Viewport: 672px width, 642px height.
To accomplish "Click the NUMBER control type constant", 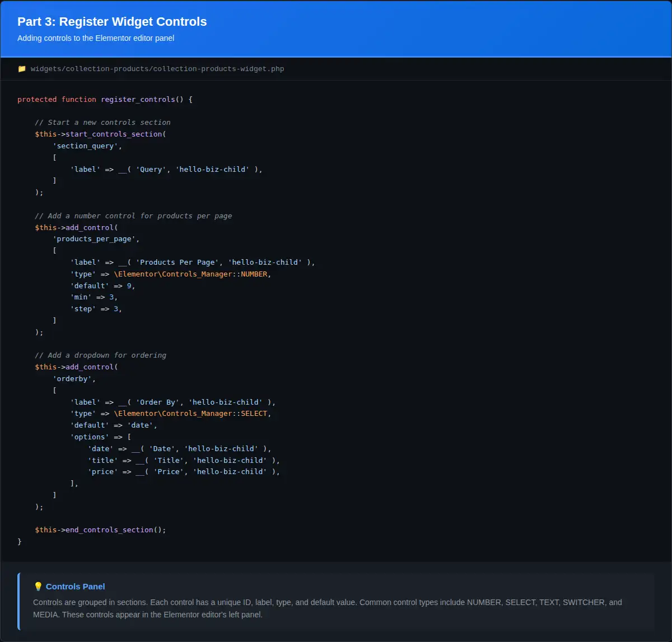I will pos(254,274).
